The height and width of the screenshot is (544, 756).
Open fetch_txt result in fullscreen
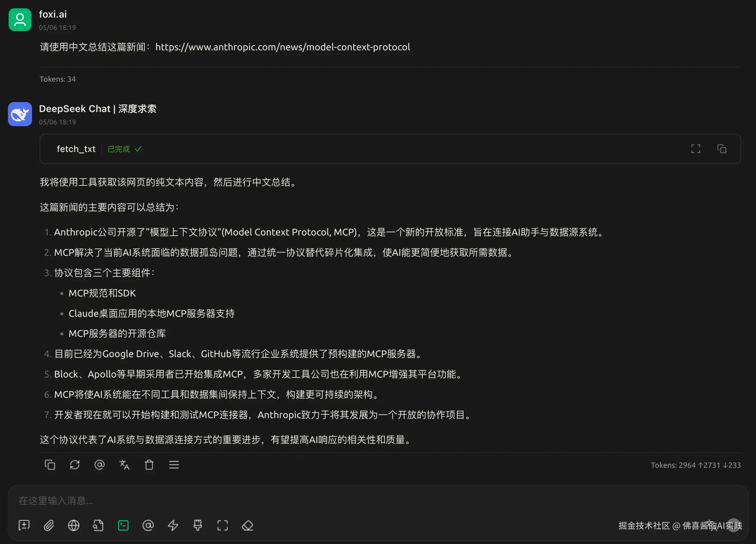point(696,149)
